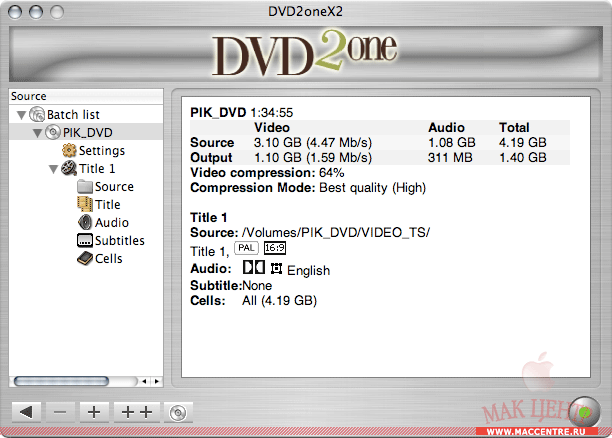This screenshot has height=438, width=612.
Task: Click the audio channel layout icon
Action: point(276,269)
